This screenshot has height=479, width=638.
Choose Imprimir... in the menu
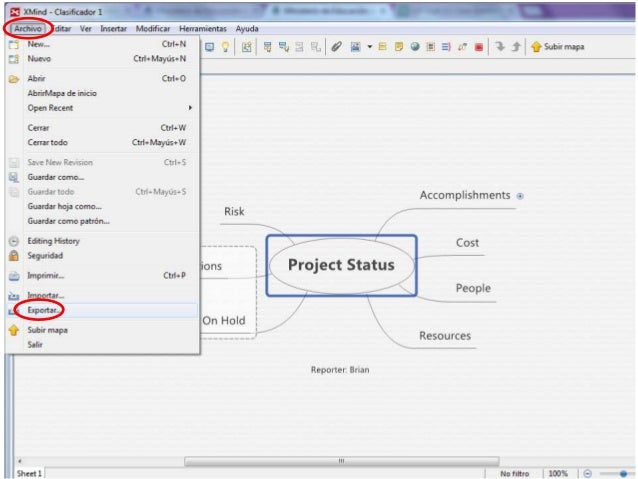click(102, 276)
